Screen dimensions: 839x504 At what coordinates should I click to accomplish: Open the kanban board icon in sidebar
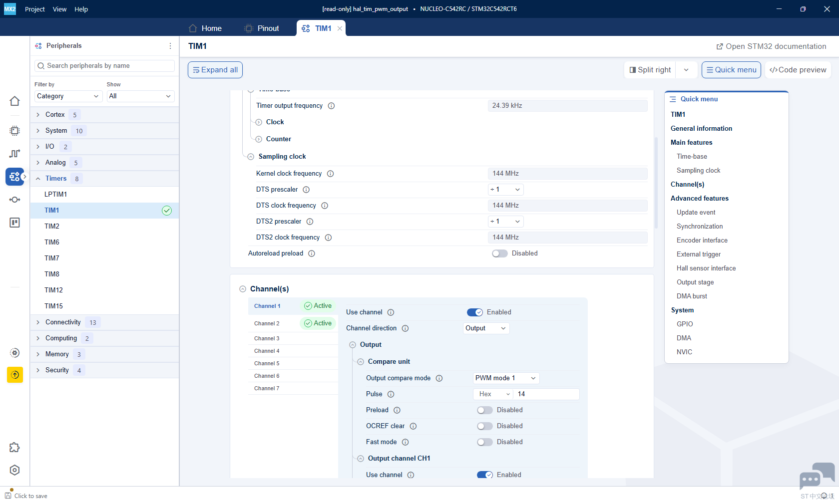(x=14, y=223)
